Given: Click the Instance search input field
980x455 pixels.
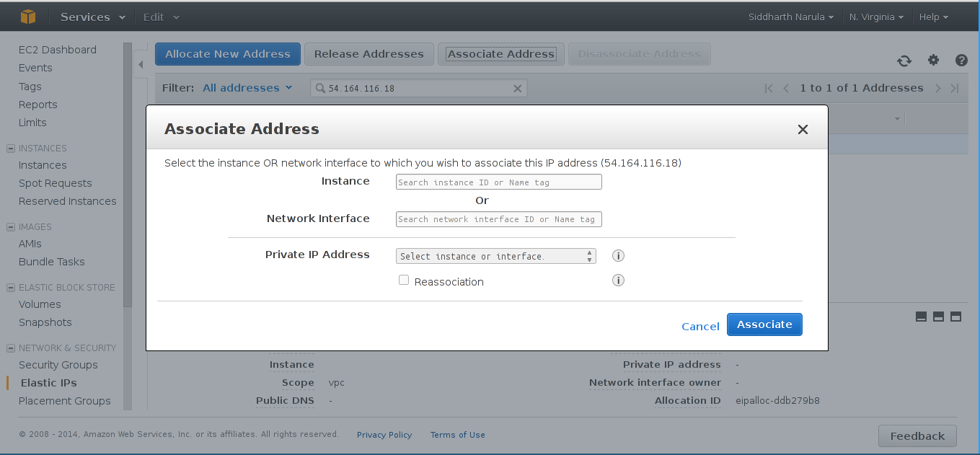Looking at the screenshot, I should [498, 182].
